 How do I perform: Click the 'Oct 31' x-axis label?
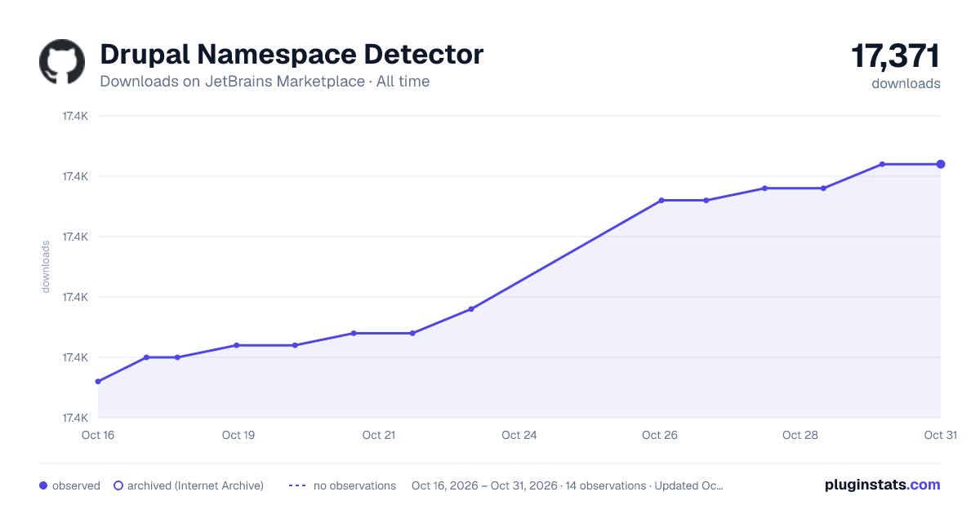point(941,435)
